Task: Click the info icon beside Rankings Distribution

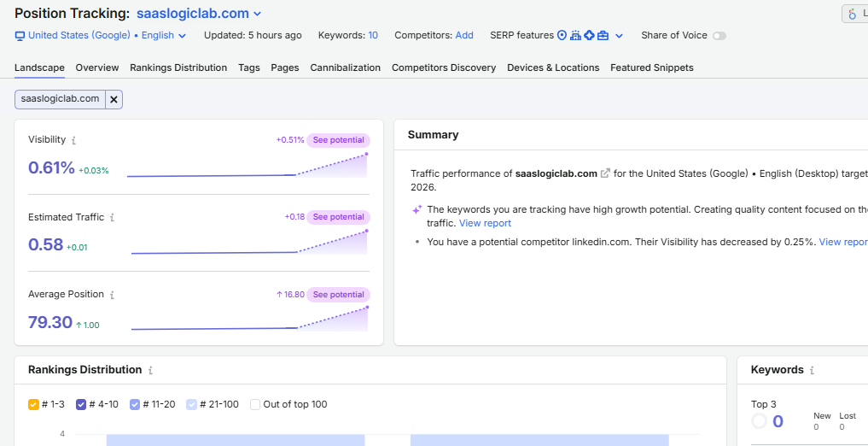Action: coord(150,370)
